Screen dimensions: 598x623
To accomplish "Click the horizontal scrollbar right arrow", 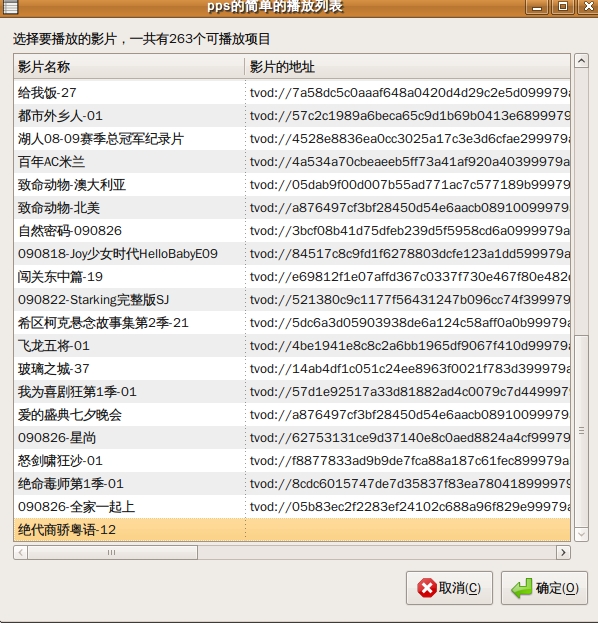I will 563,552.
